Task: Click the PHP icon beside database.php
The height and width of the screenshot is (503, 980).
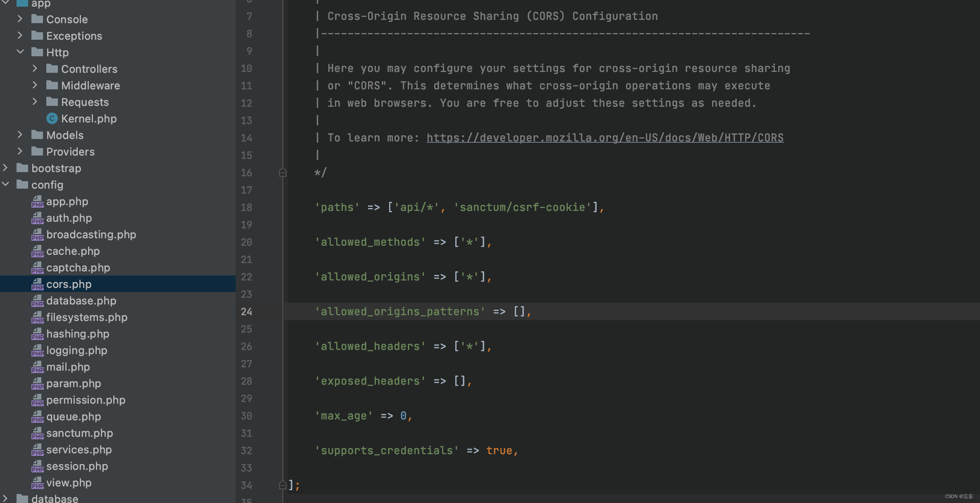Action: (37, 301)
